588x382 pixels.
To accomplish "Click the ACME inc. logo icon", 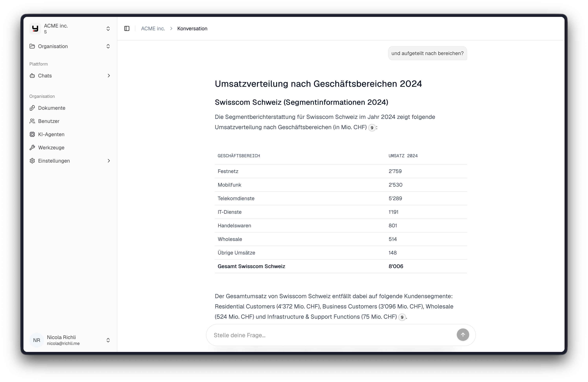I will click(x=35, y=29).
